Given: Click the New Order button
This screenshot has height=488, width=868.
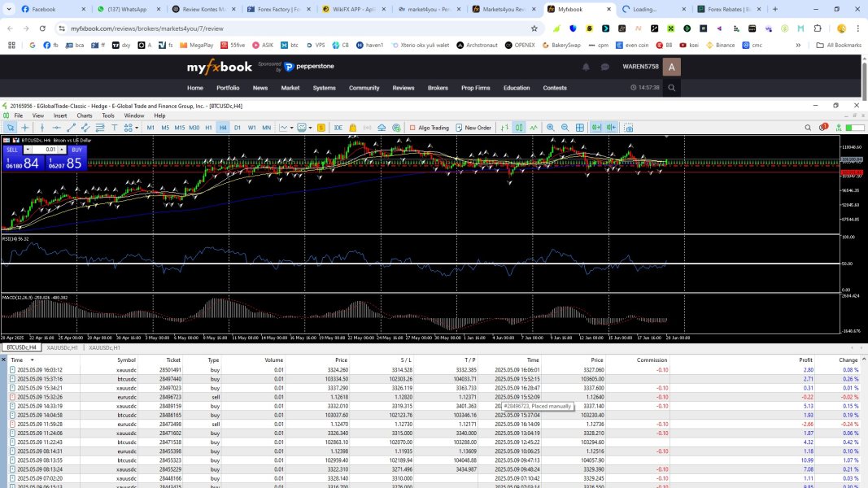Looking at the screenshot, I should point(473,128).
